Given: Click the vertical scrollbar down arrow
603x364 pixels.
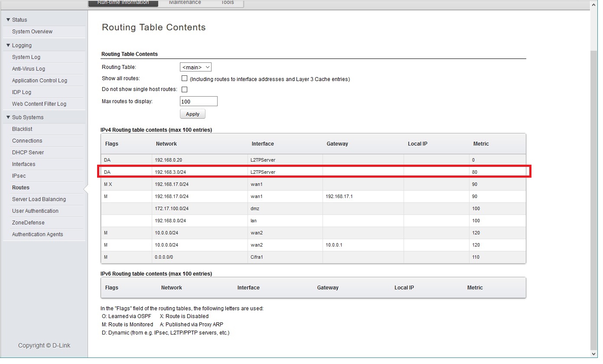Looking at the screenshot, I should [x=594, y=354].
